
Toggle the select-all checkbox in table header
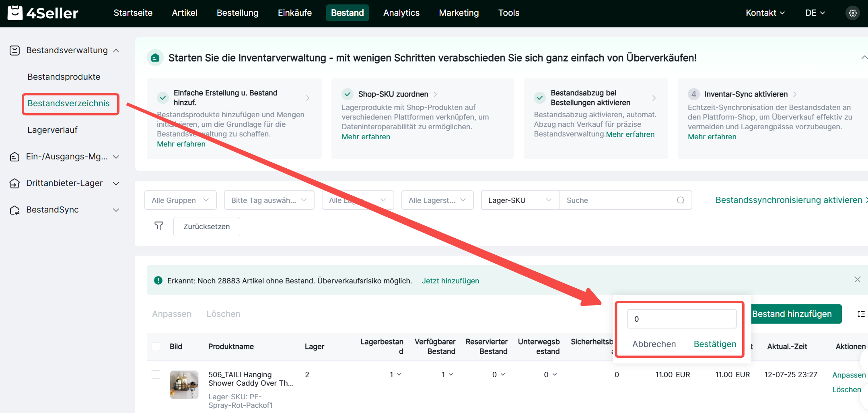(156, 347)
